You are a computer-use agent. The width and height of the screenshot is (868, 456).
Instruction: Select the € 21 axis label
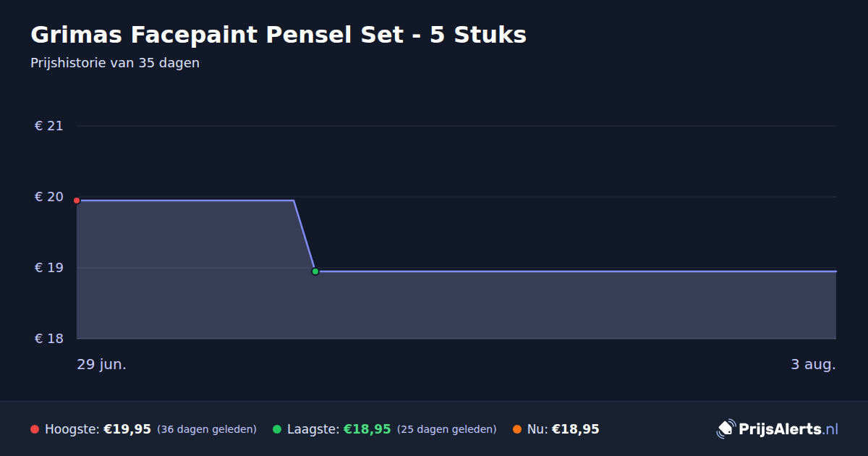tap(49, 126)
